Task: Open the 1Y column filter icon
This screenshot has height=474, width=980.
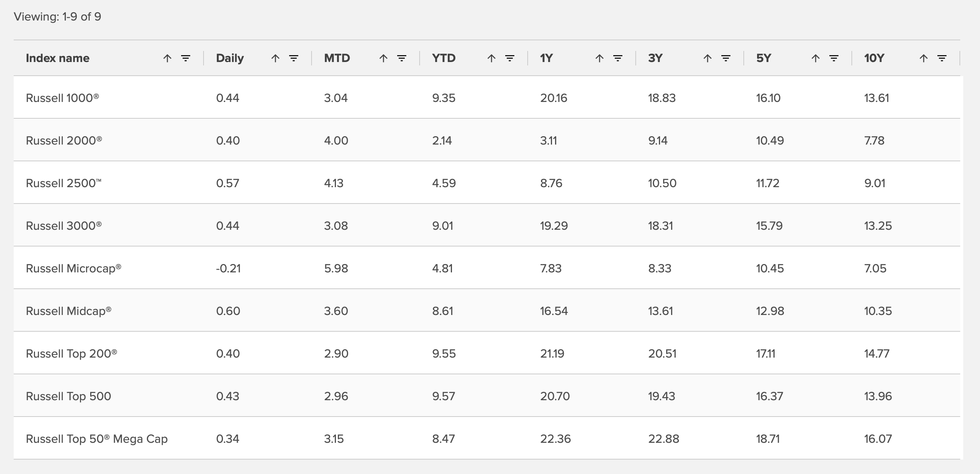Action: (618, 58)
